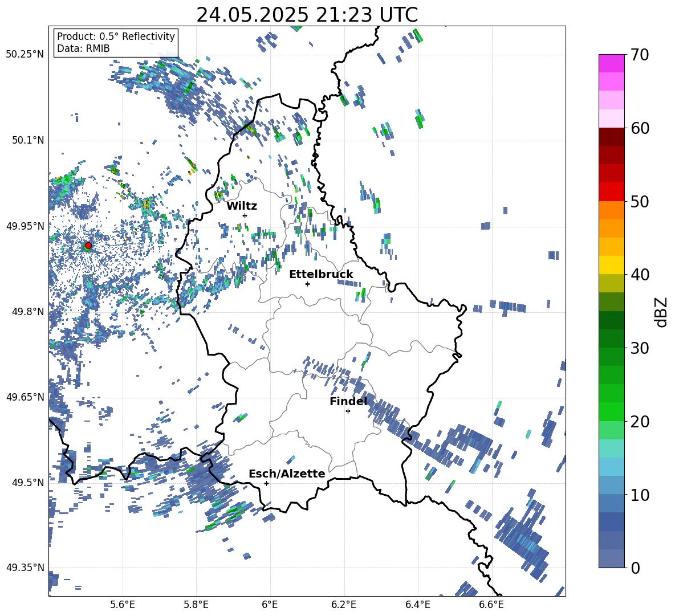Click the 50 label on the colorbar
Image resolution: width=675 pixels, height=616 pixels.
tap(640, 202)
